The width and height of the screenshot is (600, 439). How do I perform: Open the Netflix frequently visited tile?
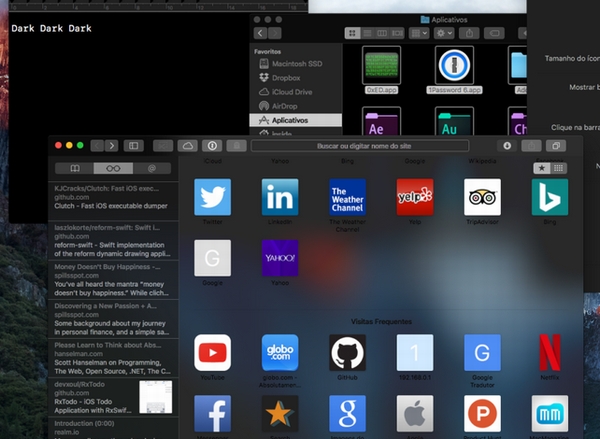tap(549, 352)
